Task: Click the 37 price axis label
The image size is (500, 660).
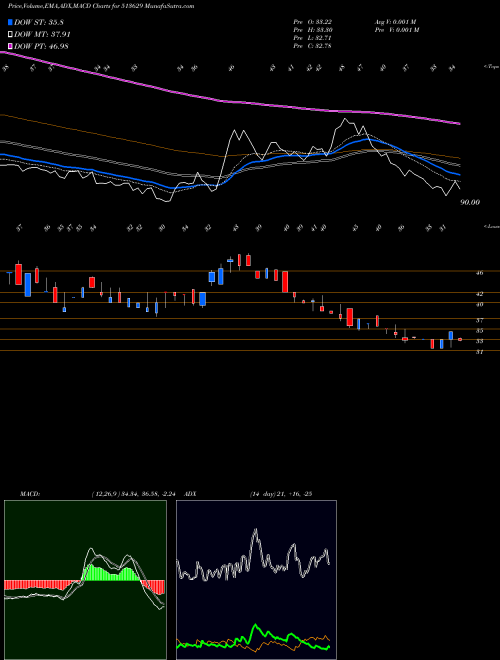Action: 479,320
